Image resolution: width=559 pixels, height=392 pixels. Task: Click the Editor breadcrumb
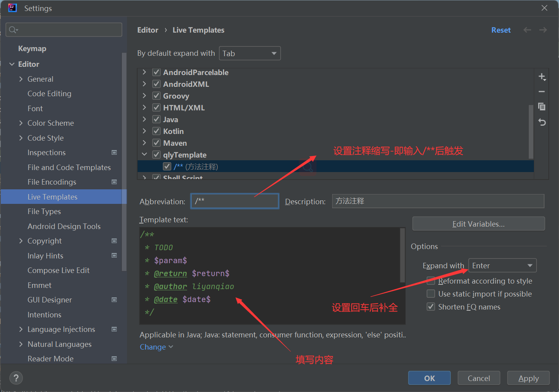pyautogui.click(x=148, y=30)
